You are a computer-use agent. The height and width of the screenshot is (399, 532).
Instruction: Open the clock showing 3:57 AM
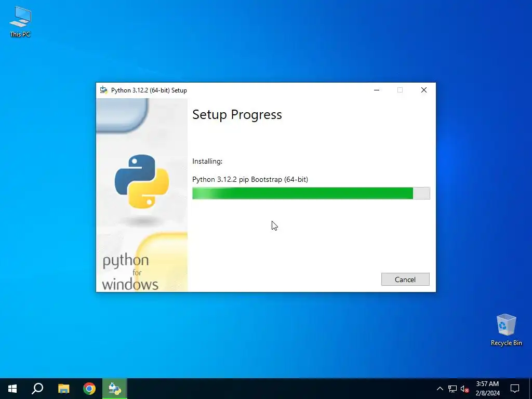point(487,389)
